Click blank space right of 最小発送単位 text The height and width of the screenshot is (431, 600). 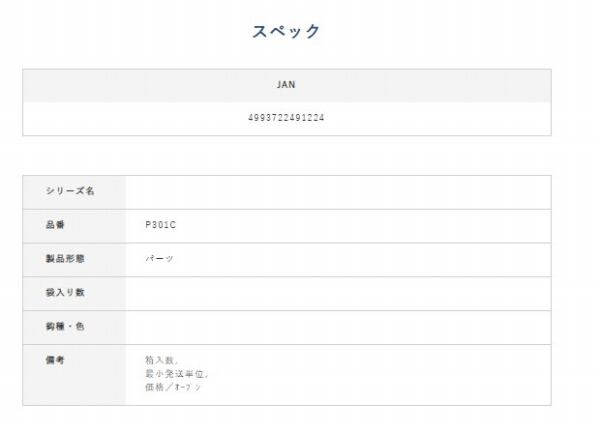click(x=380, y=373)
